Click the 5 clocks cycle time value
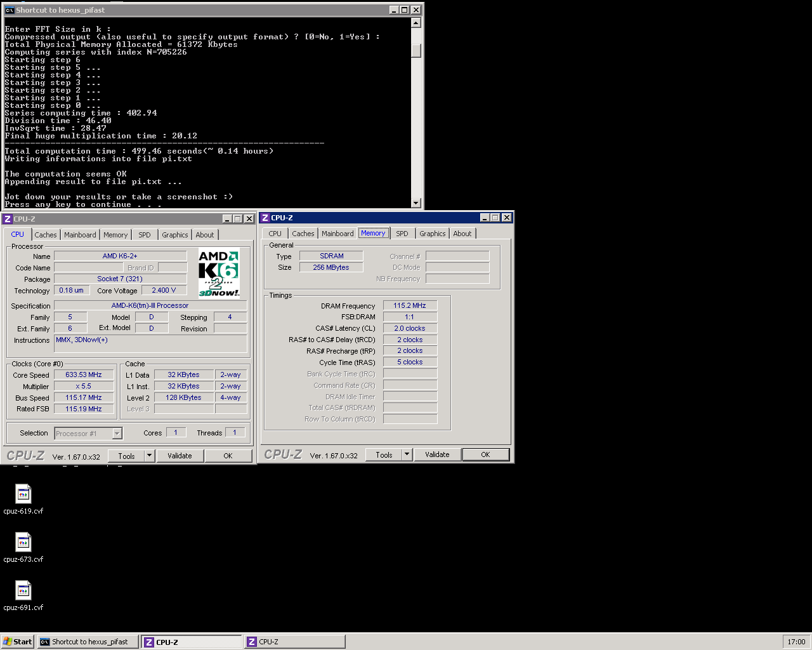 [410, 362]
